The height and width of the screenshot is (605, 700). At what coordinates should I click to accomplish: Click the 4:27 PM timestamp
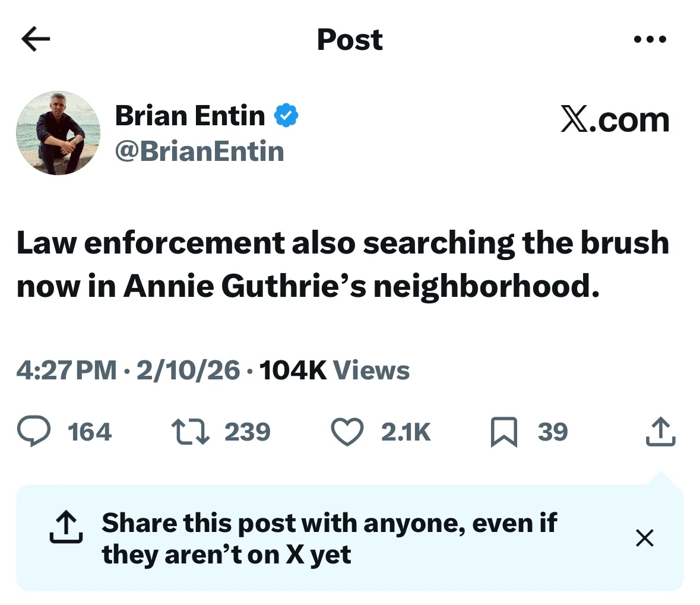pyautogui.click(x=66, y=370)
